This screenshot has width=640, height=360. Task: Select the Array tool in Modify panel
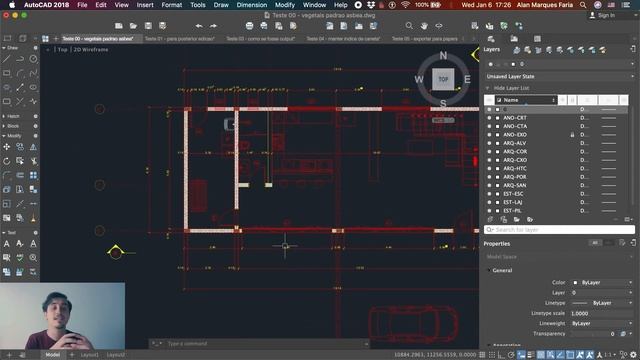pyautogui.click(x=33, y=175)
